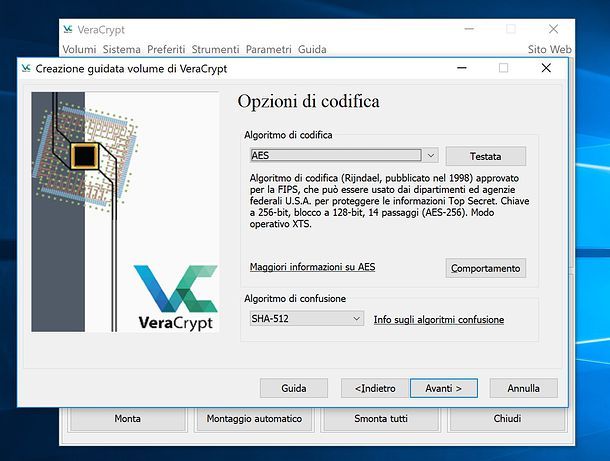The image size is (610, 461).
Task: Click the Montaggio automatico button
Action: click(254, 419)
